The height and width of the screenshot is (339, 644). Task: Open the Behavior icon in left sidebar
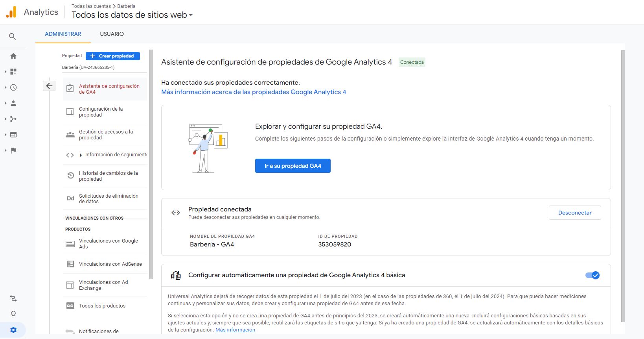point(13,135)
